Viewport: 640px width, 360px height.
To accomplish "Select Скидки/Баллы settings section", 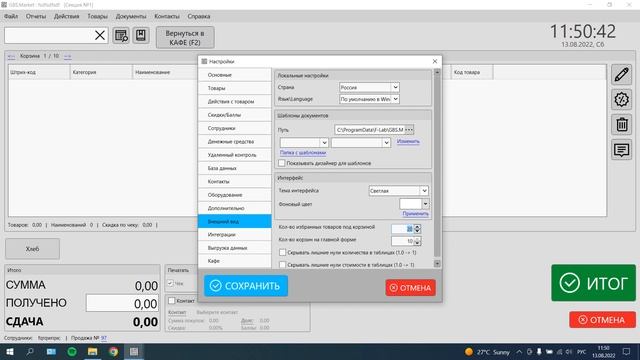I will coord(235,115).
